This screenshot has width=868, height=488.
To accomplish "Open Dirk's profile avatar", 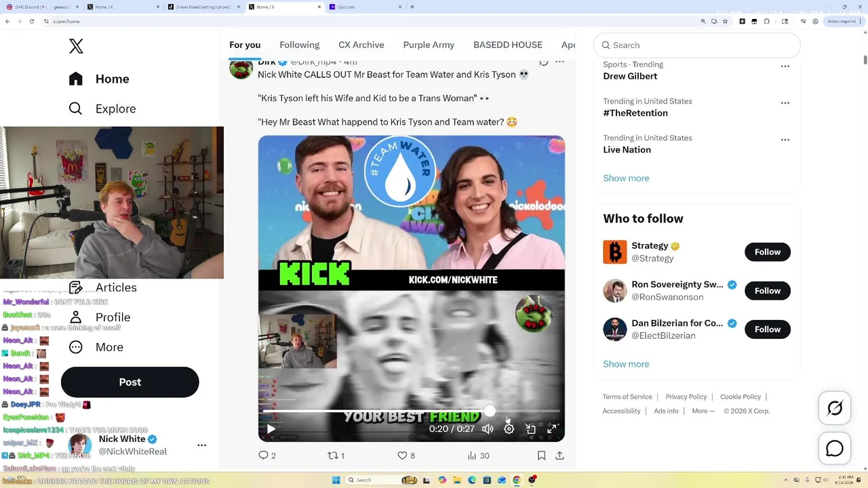I will tap(241, 68).
